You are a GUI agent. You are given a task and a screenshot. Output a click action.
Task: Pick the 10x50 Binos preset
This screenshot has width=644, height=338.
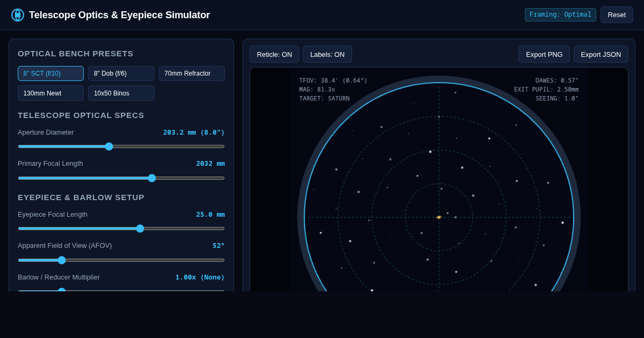pyautogui.click(x=121, y=93)
